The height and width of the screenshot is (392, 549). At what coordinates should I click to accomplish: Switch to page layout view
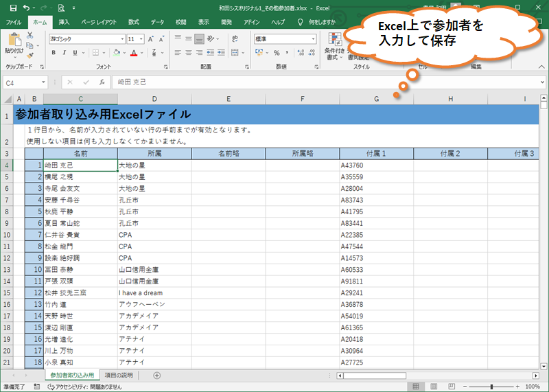(x=434, y=387)
